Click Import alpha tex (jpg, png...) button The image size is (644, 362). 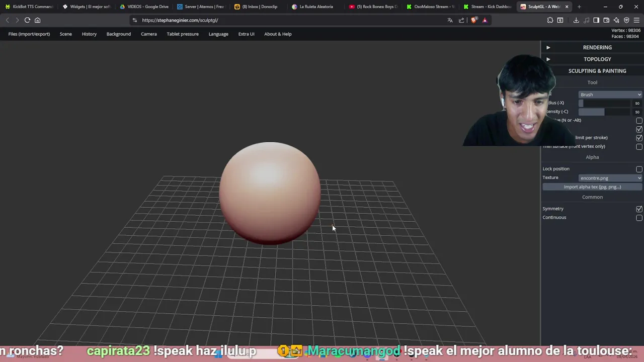click(592, 187)
